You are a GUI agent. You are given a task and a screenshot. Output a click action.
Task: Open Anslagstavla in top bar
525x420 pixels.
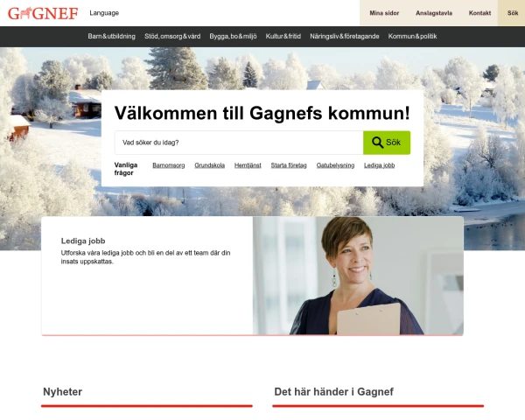434,13
